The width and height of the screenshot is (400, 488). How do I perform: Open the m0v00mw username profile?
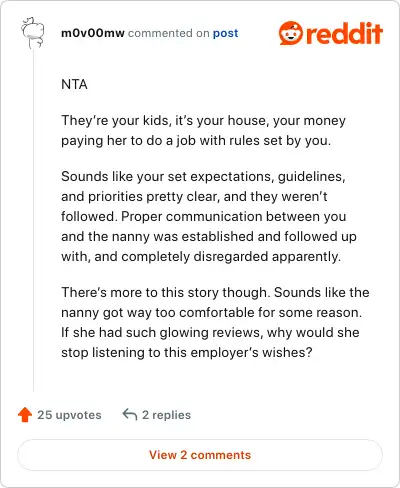tap(93, 33)
